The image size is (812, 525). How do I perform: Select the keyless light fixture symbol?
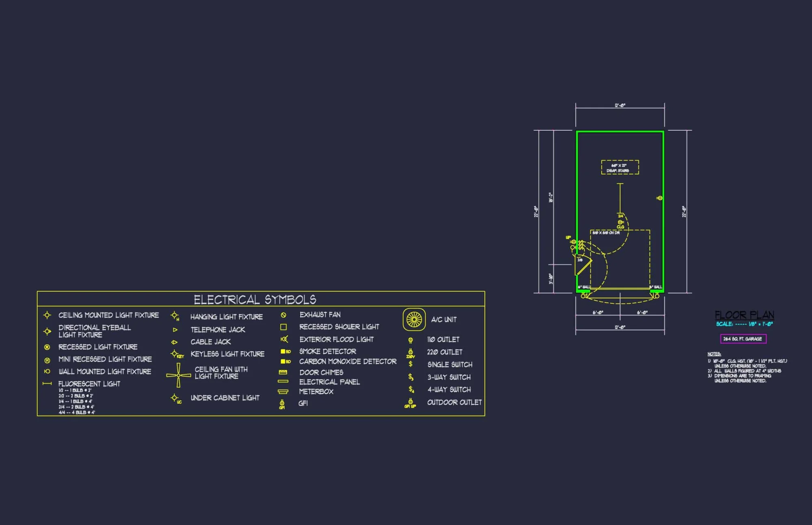(x=174, y=354)
